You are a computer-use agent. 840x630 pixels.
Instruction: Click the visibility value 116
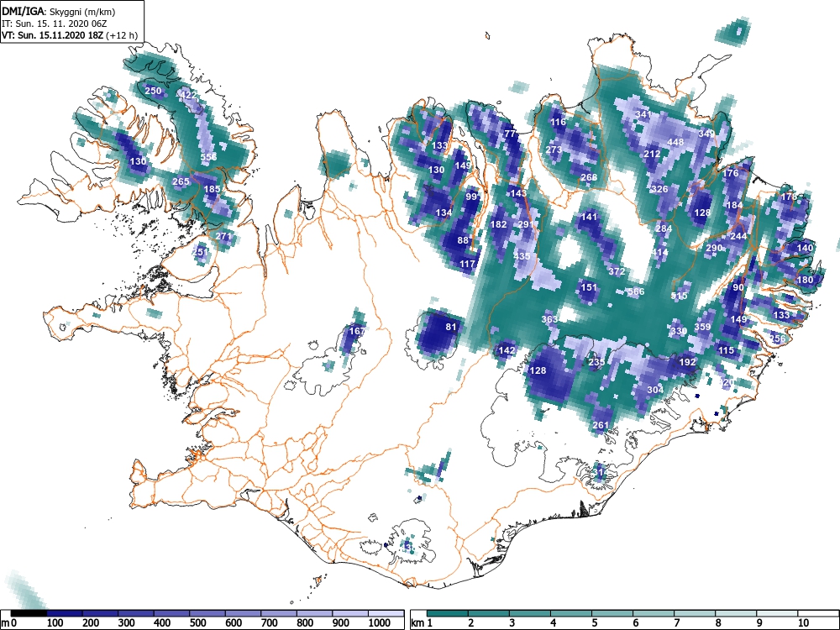pyautogui.click(x=559, y=122)
